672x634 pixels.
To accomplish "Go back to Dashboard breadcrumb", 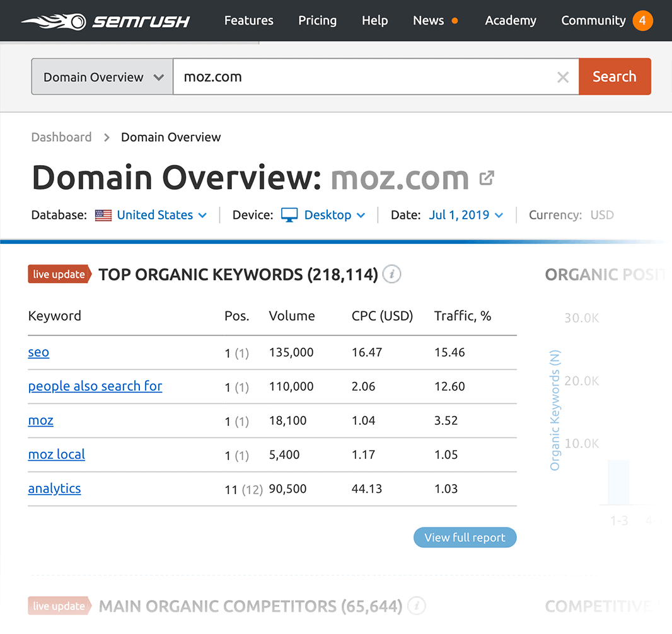I will point(61,137).
